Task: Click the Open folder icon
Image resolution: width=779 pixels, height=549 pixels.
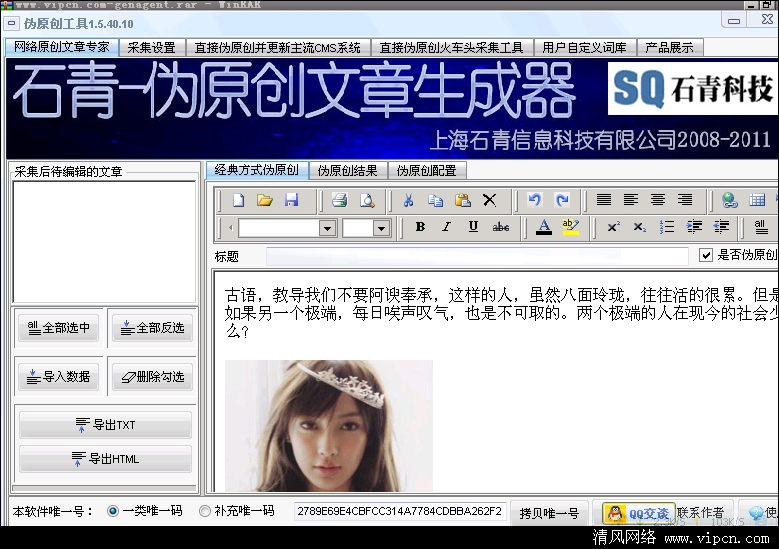Action: tap(265, 200)
